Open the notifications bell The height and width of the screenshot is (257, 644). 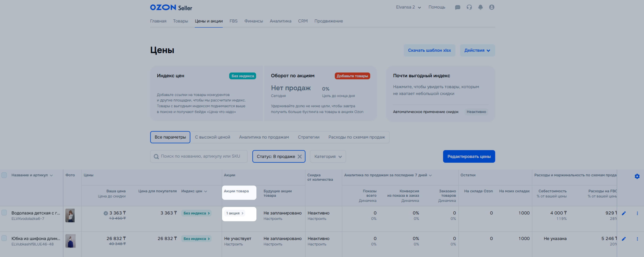tap(481, 7)
